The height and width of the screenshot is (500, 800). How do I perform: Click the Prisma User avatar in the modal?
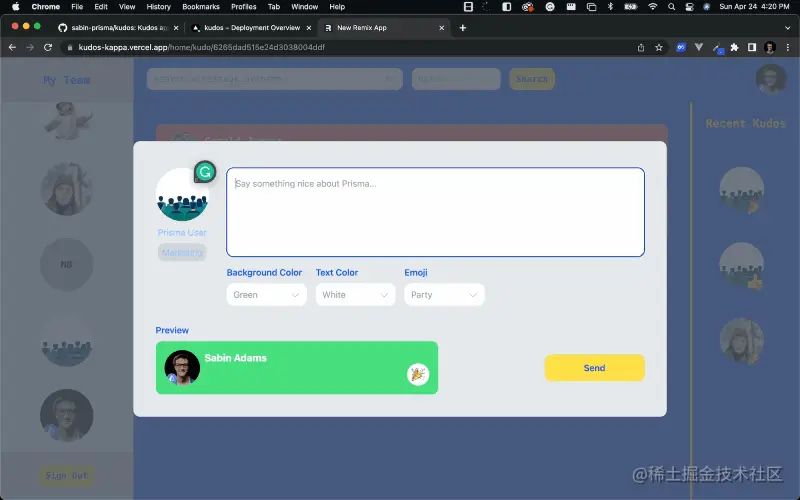click(182, 194)
